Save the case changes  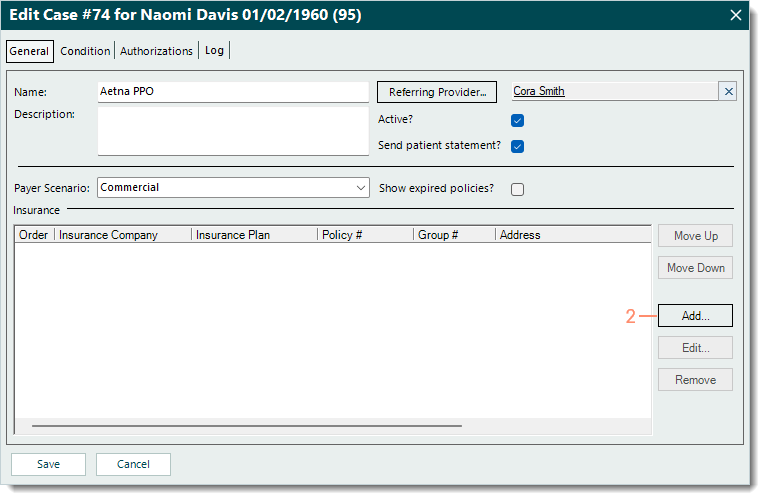48,464
